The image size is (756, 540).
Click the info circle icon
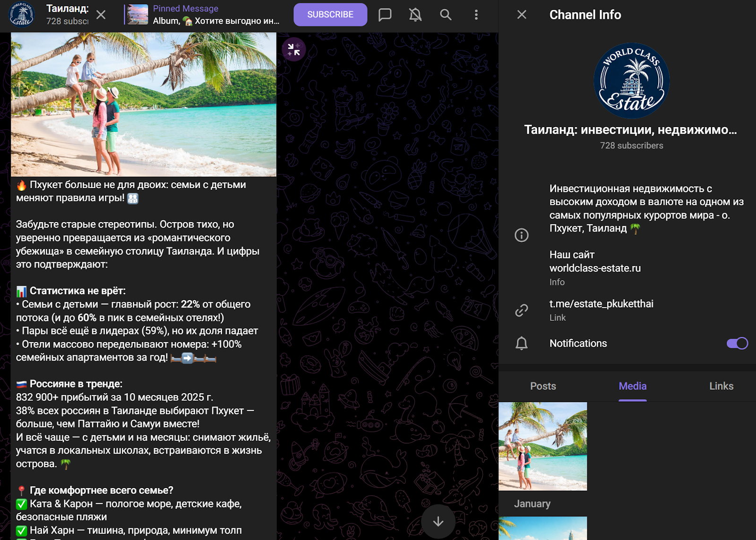[521, 235]
